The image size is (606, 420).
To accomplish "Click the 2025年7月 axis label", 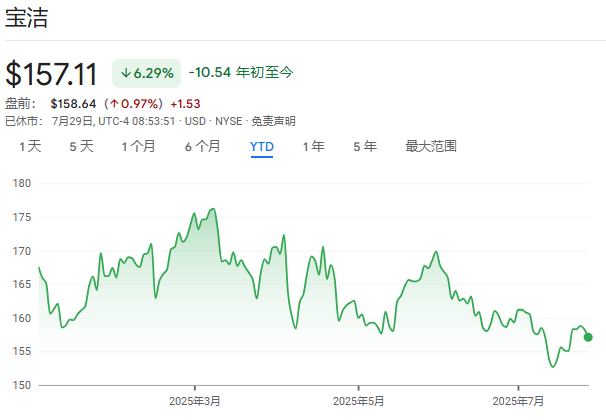I will [518, 401].
